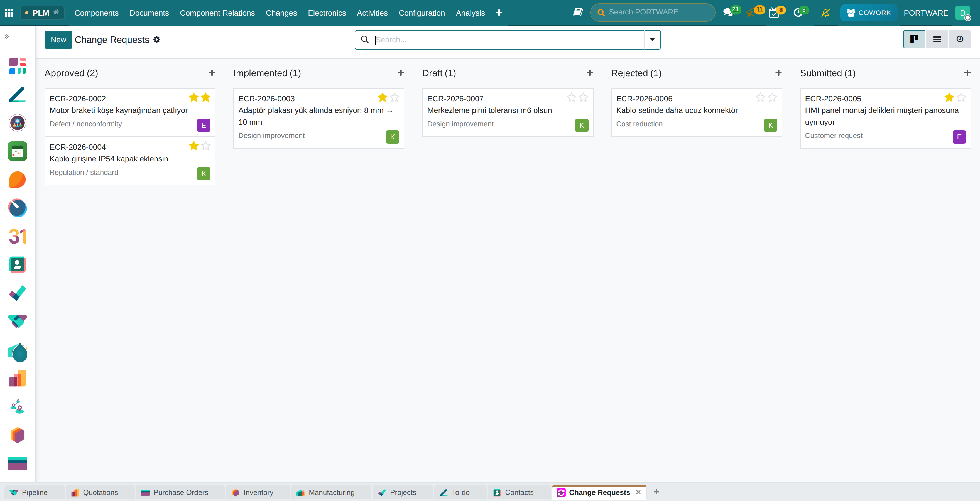Click the New change request button

tap(58, 40)
